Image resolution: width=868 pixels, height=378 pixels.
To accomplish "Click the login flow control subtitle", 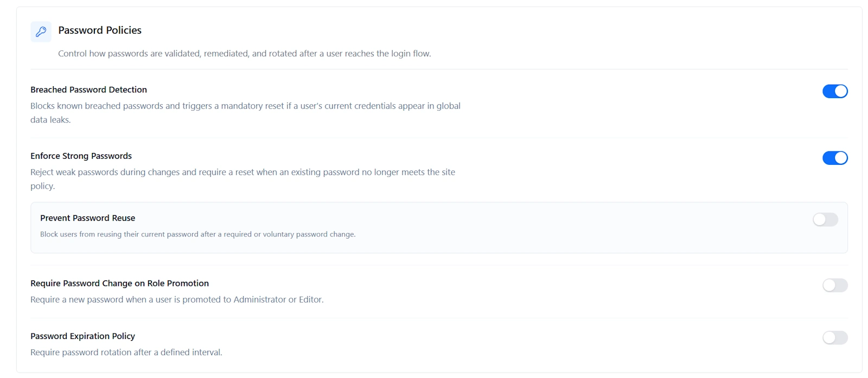I will (x=245, y=53).
